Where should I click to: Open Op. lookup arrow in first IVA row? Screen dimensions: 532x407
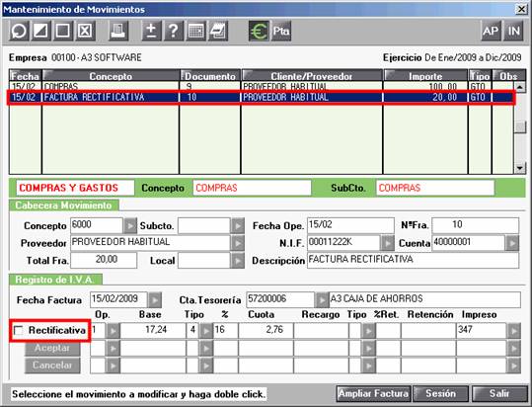click(113, 331)
